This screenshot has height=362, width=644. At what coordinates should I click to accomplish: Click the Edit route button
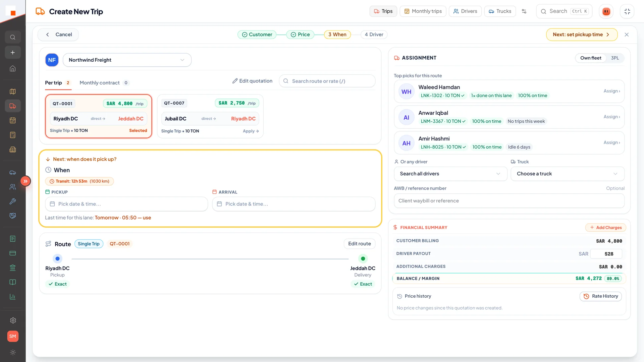coord(359,244)
